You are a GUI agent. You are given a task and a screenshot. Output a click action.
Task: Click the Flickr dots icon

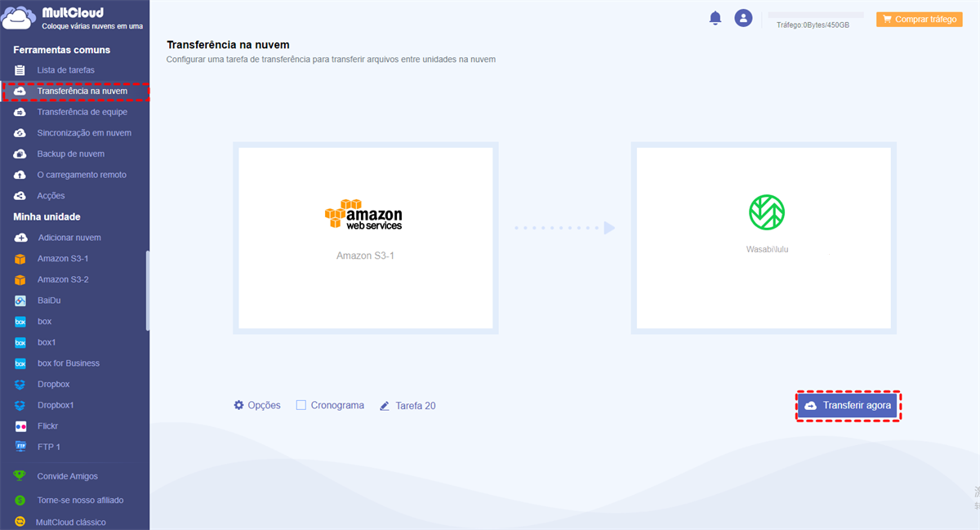(x=20, y=426)
